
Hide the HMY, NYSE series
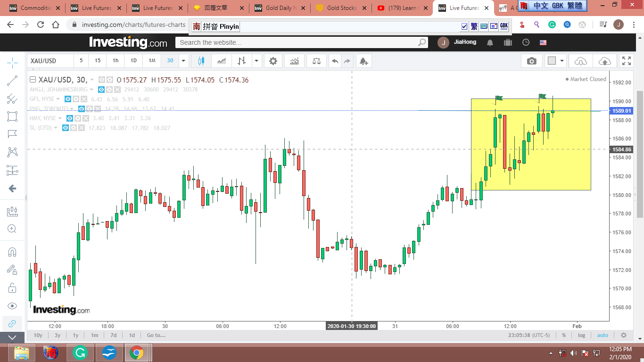pyautogui.click(x=70, y=118)
